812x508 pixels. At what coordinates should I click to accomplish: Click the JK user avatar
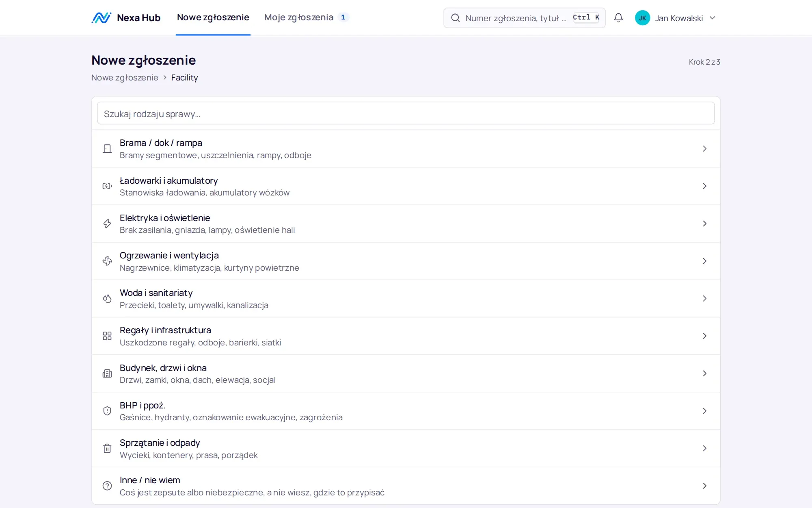click(642, 18)
